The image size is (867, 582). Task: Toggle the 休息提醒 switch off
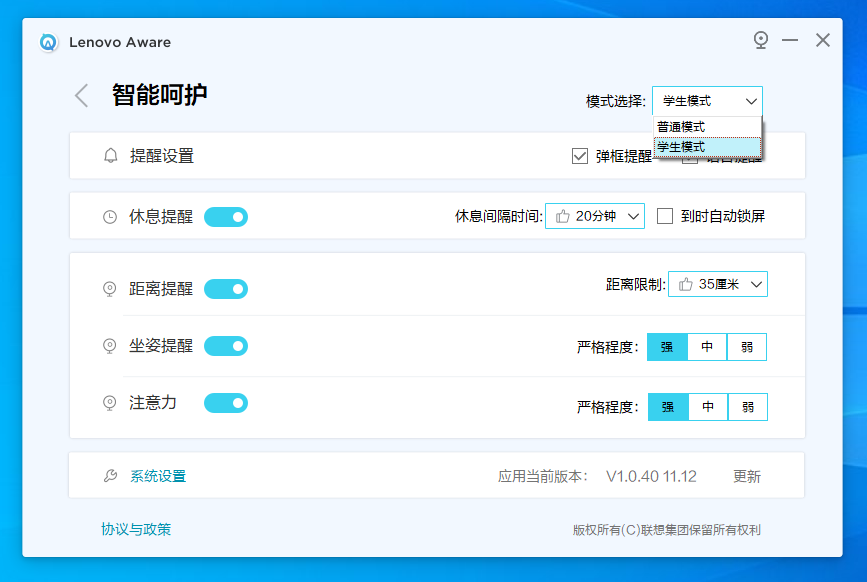tap(226, 217)
